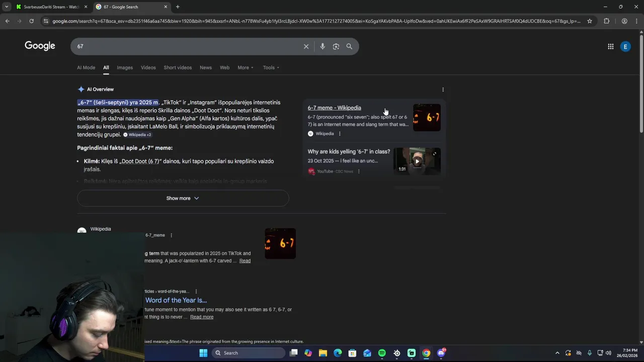Open Microsoft Edge from the taskbar
Screen dimensions: 644x362
(x=338, y=353)
